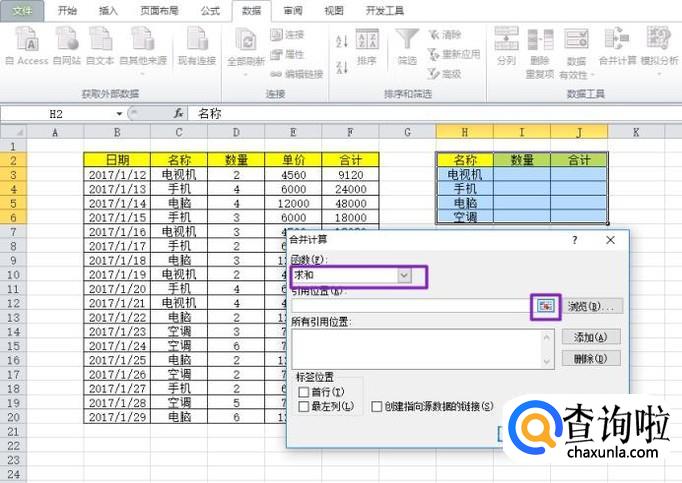The height and width of the screenshot is (483, 682).
Task: Click the From Web (自网站) icon
Action: coord(67,46)
